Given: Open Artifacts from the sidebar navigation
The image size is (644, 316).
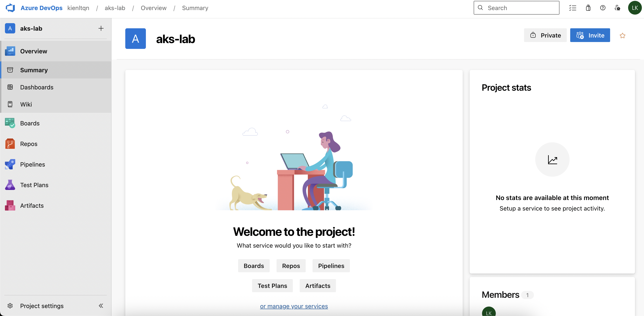Looking at the screenshot, I should point(56,206).
